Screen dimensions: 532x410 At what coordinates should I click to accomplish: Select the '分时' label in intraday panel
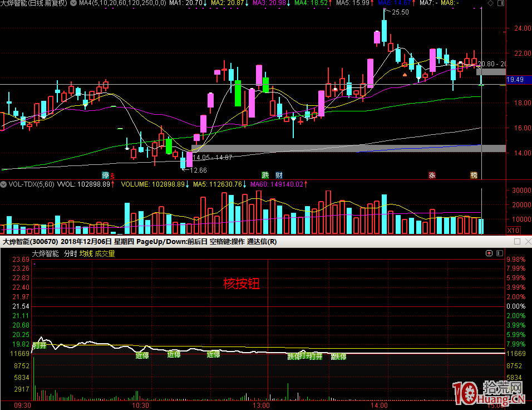[70, 253]
